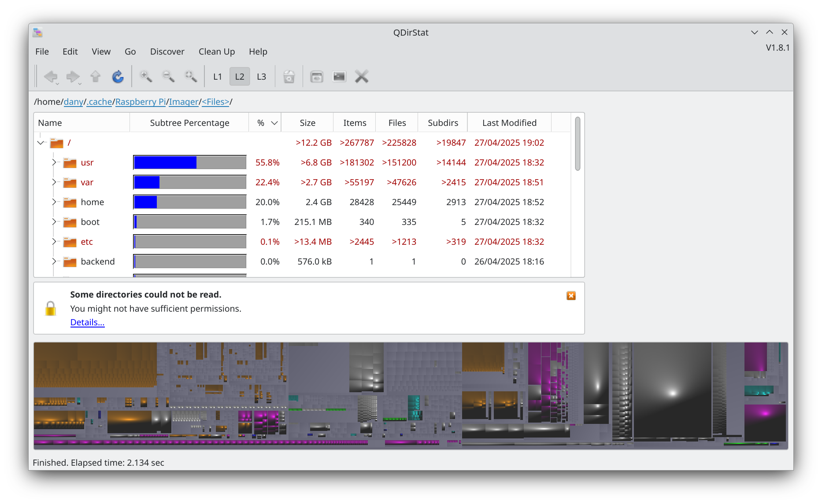This screenshot has width=822, height=504.
Task: Sort by Last Modified column header
Action: click(x=509, y=123)
